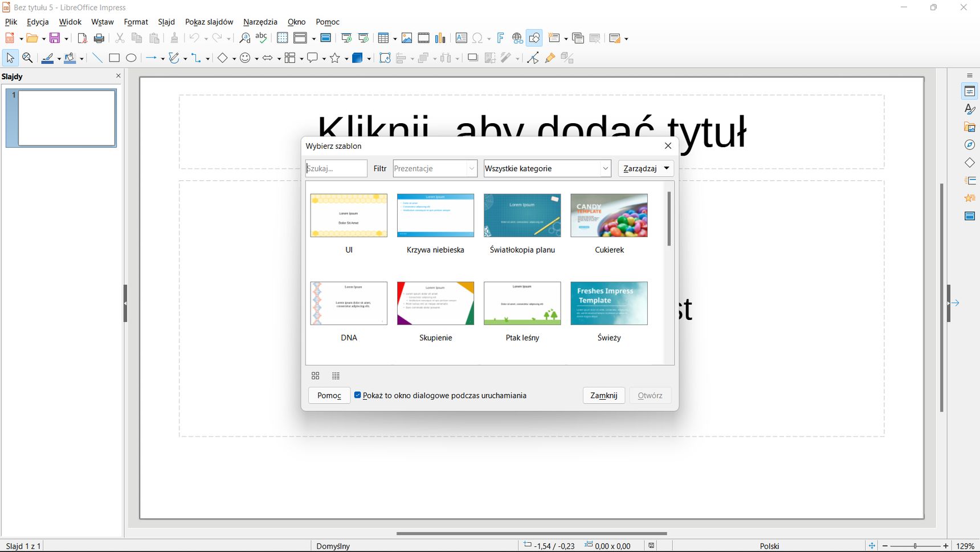Click the Insert Table icon
The image size is (980, 552).
tap(384, 38)
